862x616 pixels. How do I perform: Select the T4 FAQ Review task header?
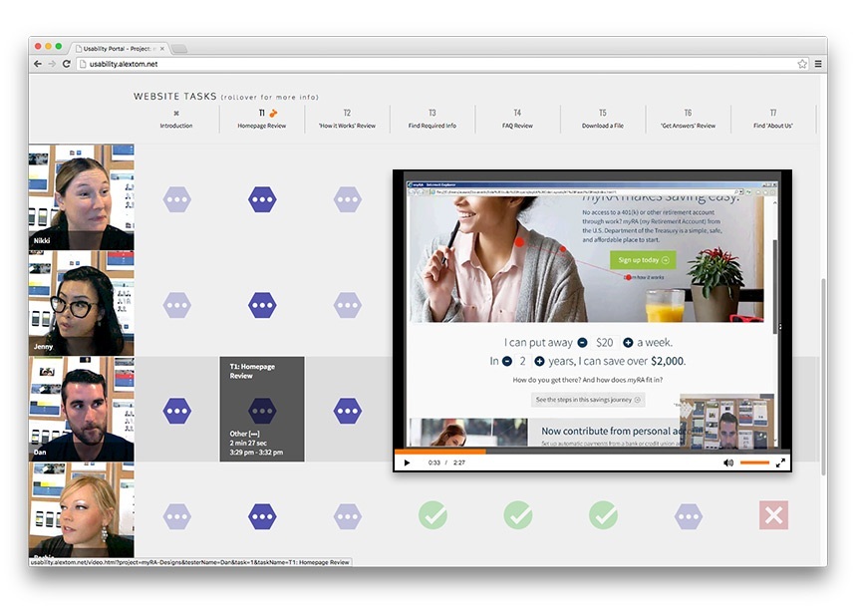pos(517,119)
